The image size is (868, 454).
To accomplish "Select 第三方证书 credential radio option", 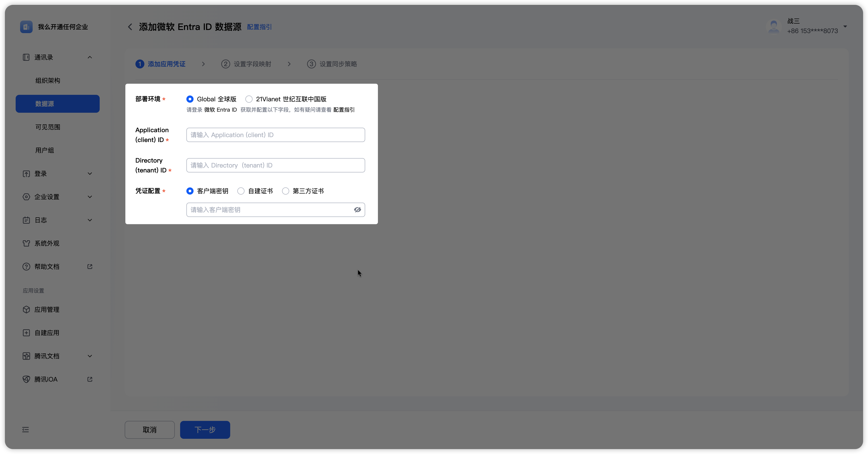I will [x=285, y=191].
